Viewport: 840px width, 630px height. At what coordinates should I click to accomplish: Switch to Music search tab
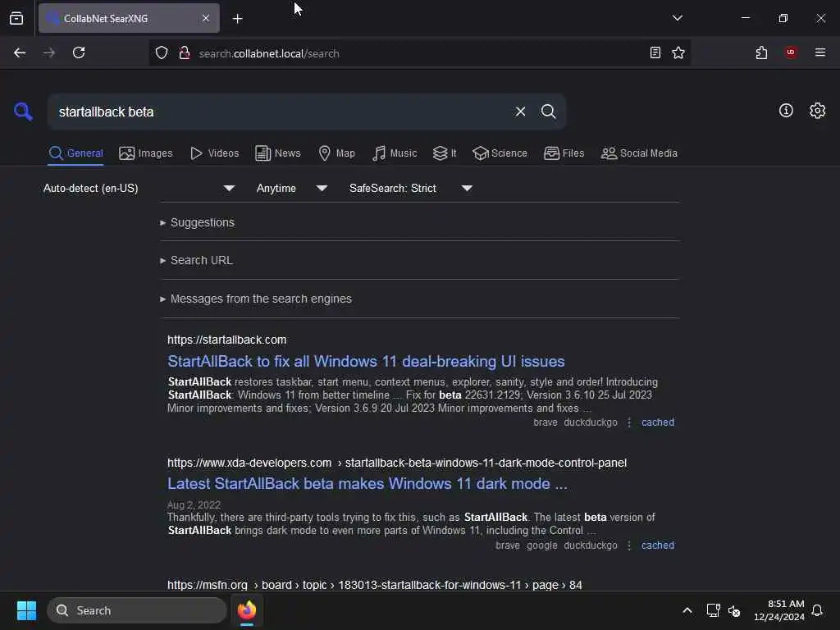click(x=395, y=153)
